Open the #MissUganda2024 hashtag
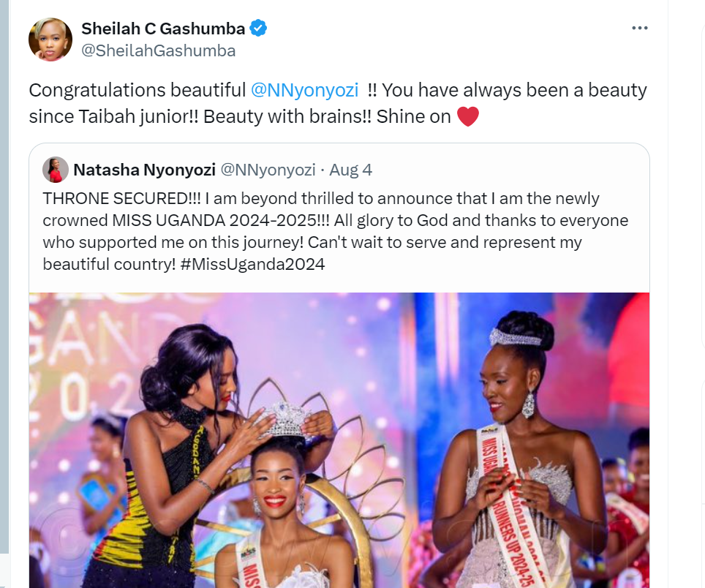Screen dimensions: 705x588 [252, 264]
